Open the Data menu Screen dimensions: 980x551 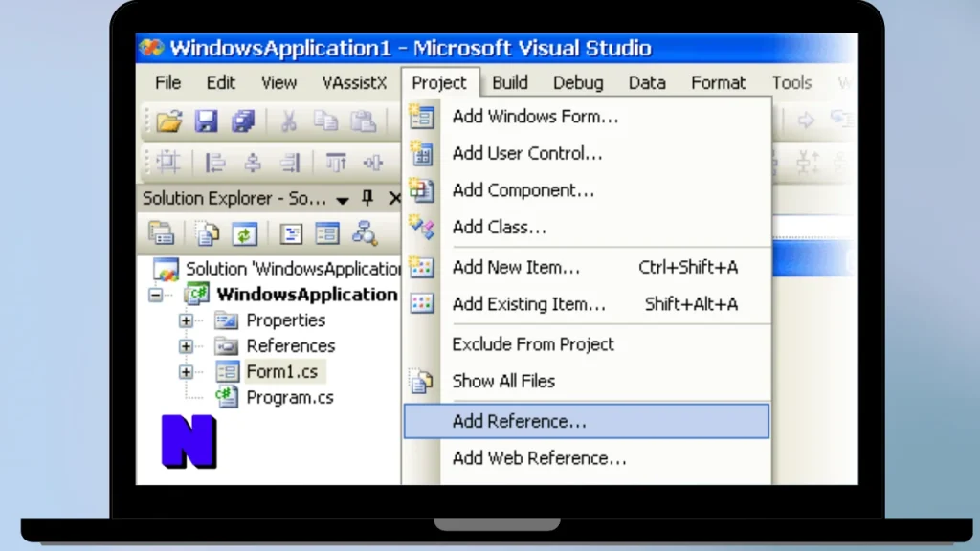click(647, 83)
